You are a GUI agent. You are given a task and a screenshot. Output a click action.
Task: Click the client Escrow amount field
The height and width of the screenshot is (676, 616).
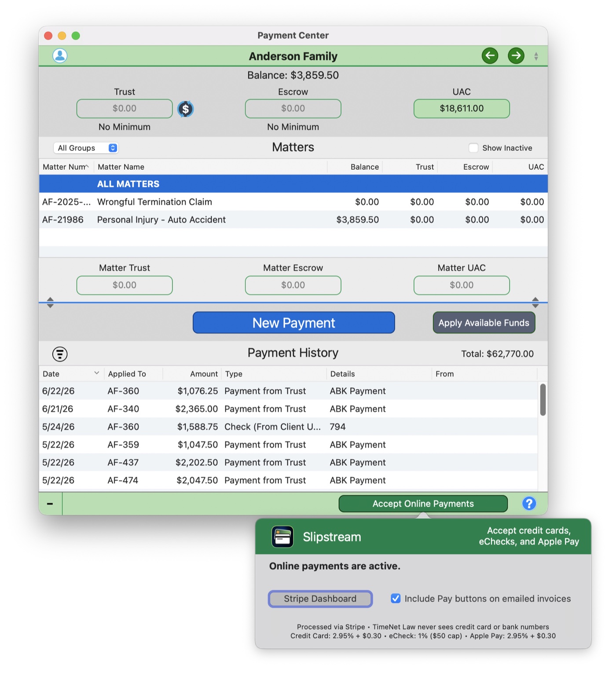pos(293,109)
